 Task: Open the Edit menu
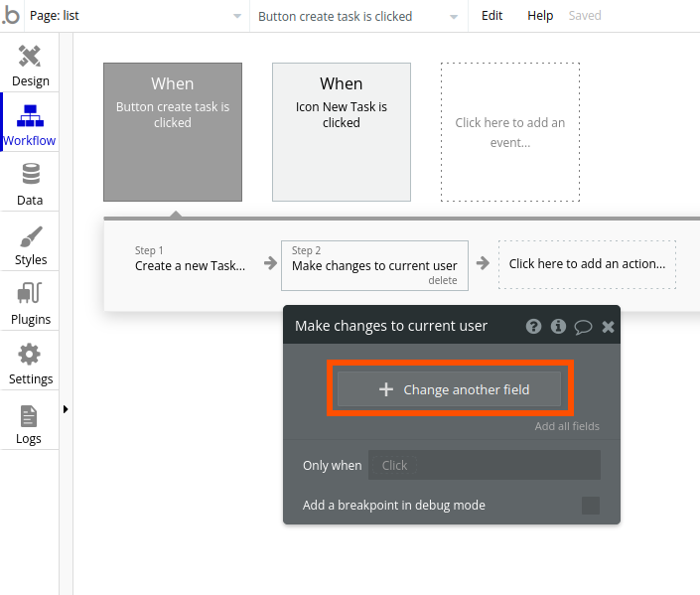click(491, 16)
